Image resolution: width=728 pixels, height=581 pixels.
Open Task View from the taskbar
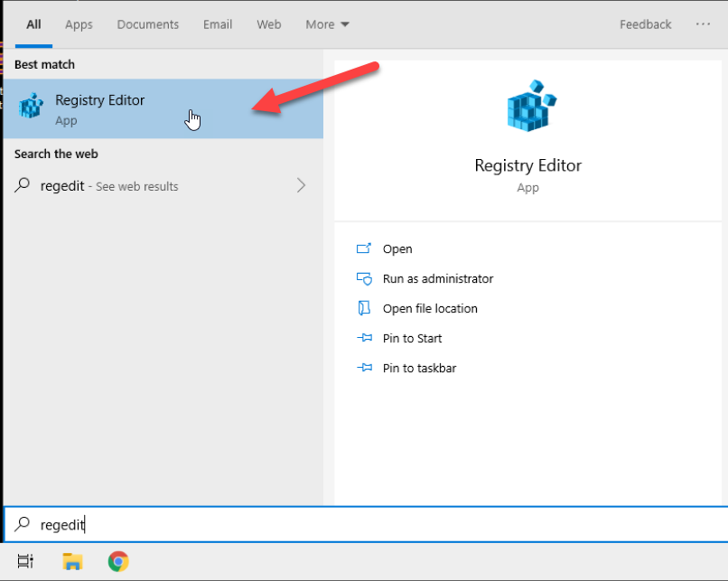(25, 561)
